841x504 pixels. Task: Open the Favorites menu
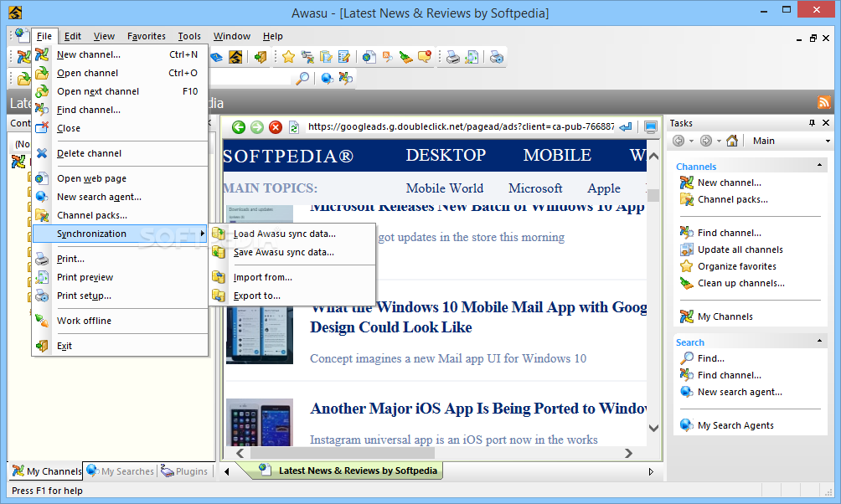tap(147, 36)
